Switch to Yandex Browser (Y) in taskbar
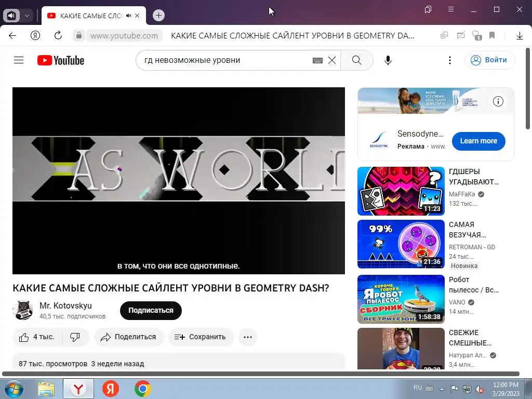This screenshot has height=399, width=532. coord(78,389)
